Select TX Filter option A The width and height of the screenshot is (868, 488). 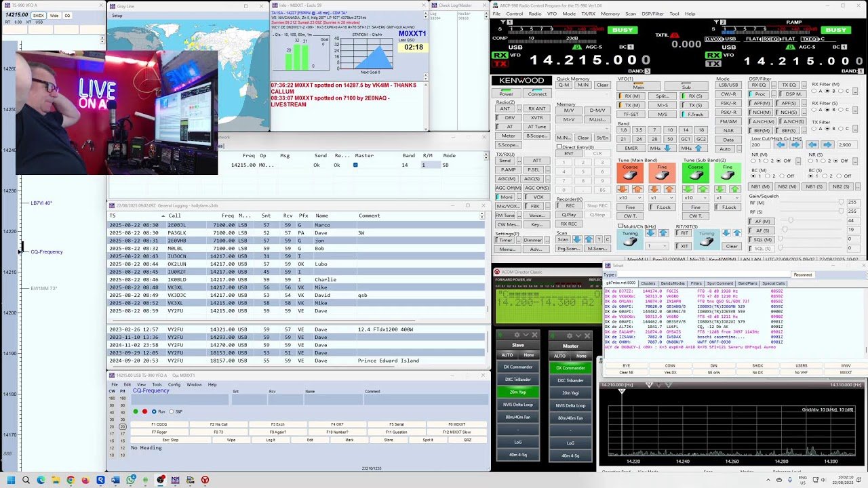point(814,128)
